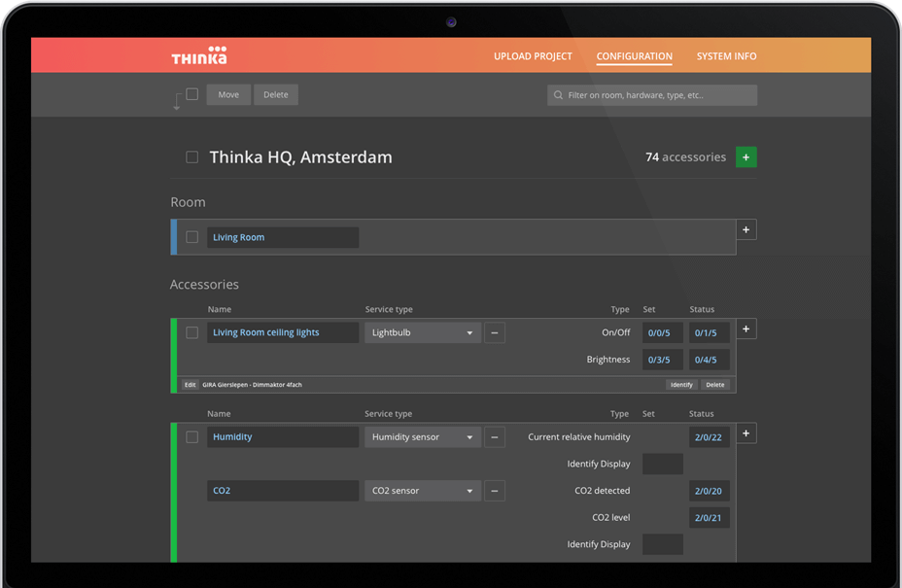Click Edit button for GIRA Dimmaktor
902x588 pixels.
[191, 384]
